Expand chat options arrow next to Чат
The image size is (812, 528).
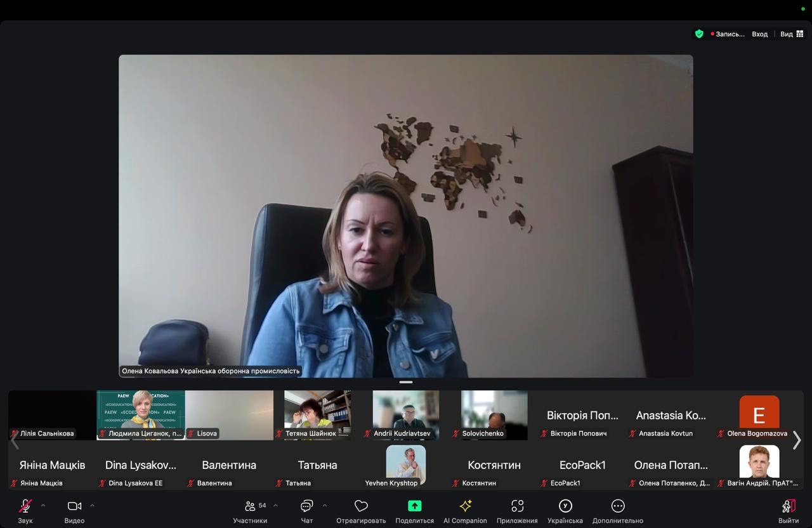(x=325, y=506)
